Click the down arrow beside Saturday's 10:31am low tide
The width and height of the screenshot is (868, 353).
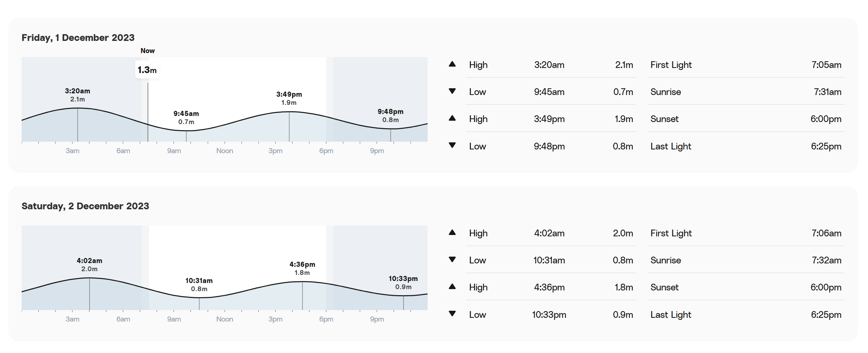452,260
